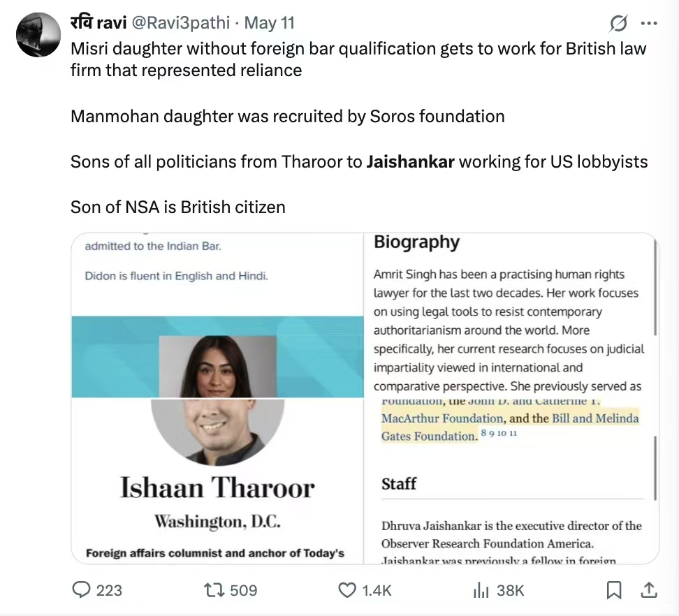The image size is (679, 616).
Task: Click the bold Jaishankar word in the post
Action: 410,162
